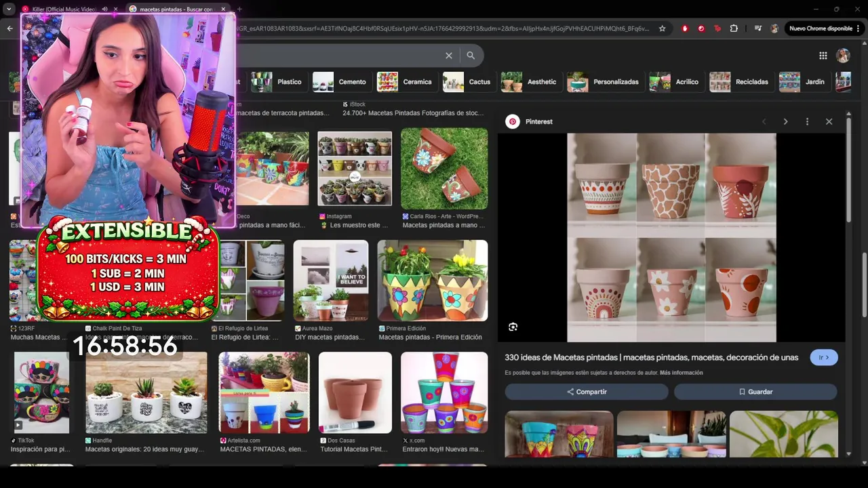
Task: Show previous image in preview panel
Action: 764,121
